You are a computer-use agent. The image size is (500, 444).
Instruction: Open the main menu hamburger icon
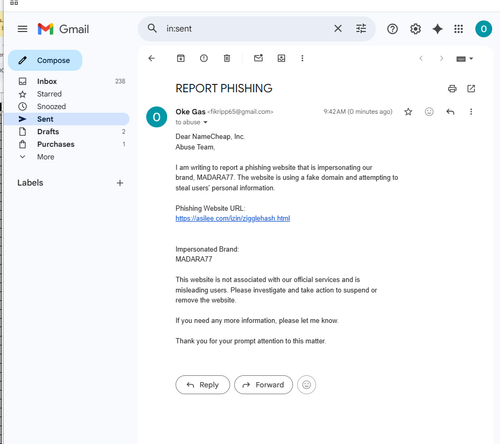click(x=22, y=29)
